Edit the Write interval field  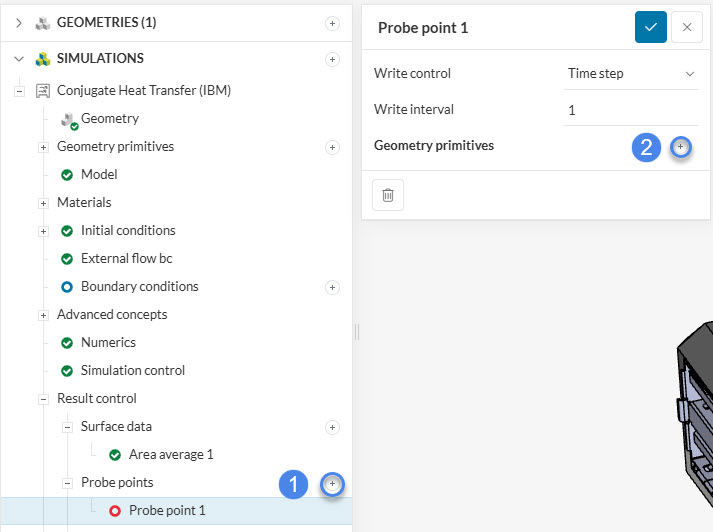[630, 110]
